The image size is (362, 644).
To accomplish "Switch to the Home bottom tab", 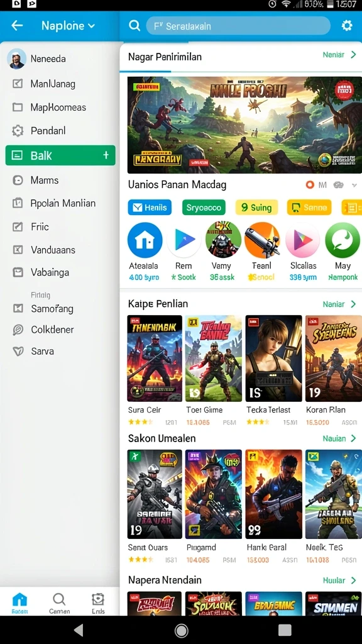I will coord(19,602).
